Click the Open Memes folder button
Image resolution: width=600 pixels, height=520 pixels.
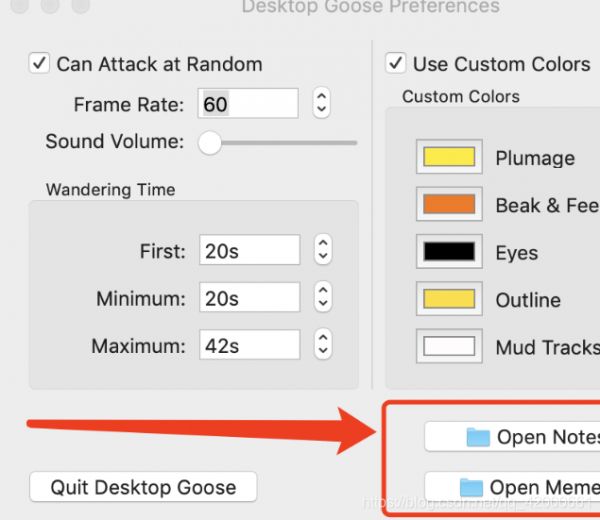[x=512, y=487]
